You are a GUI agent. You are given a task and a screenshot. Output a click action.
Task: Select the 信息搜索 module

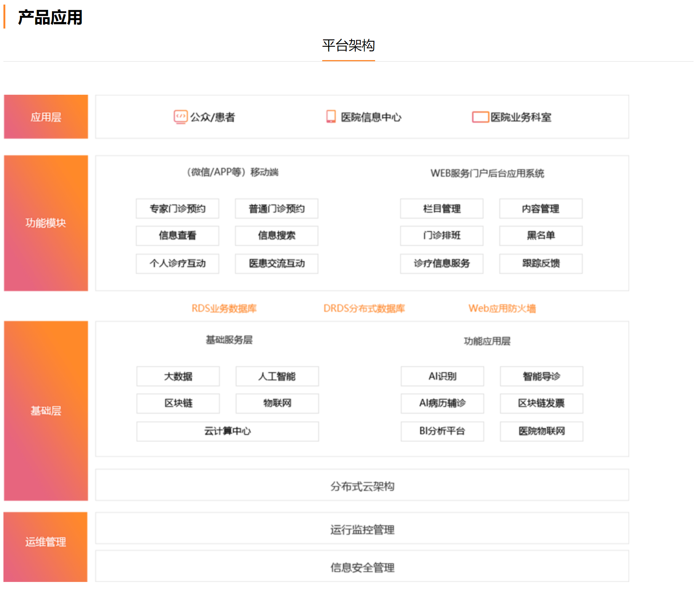point(277,236)
